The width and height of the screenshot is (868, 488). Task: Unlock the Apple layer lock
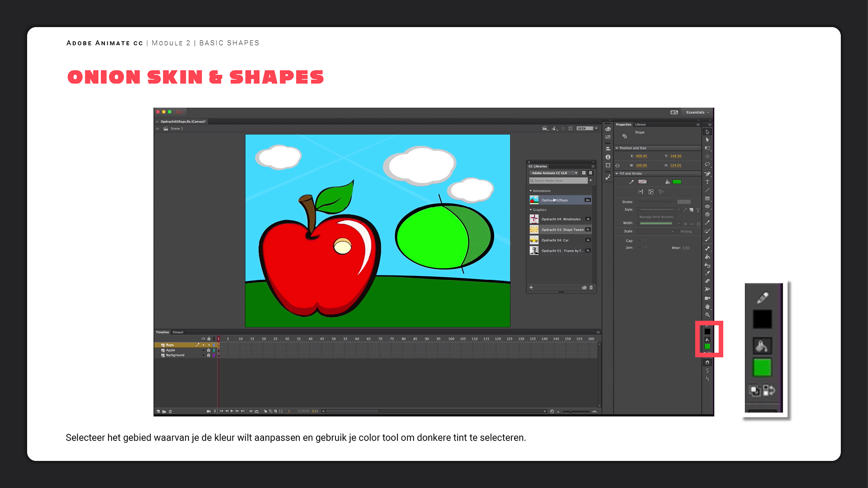point(208,350)
